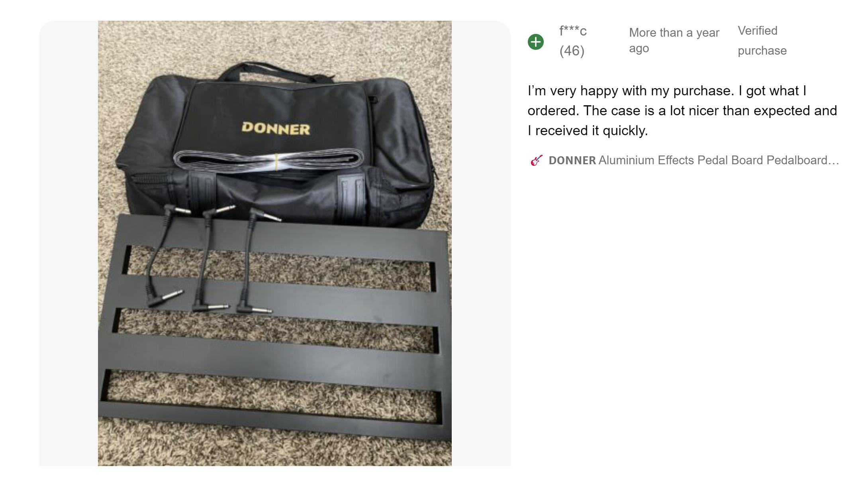The height and width of the screenshot is (486, 868).
Task: Open the reviewer photo of the Donner pedalboard
Action: 274,243
